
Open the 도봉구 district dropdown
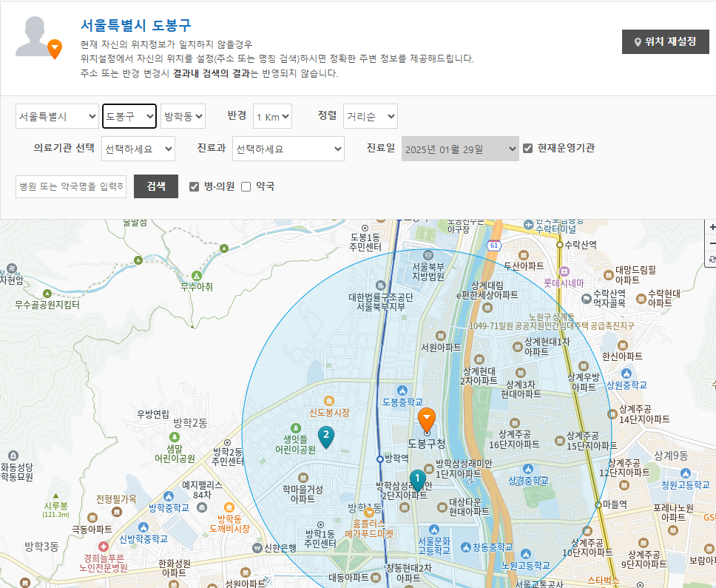[129, 115]
